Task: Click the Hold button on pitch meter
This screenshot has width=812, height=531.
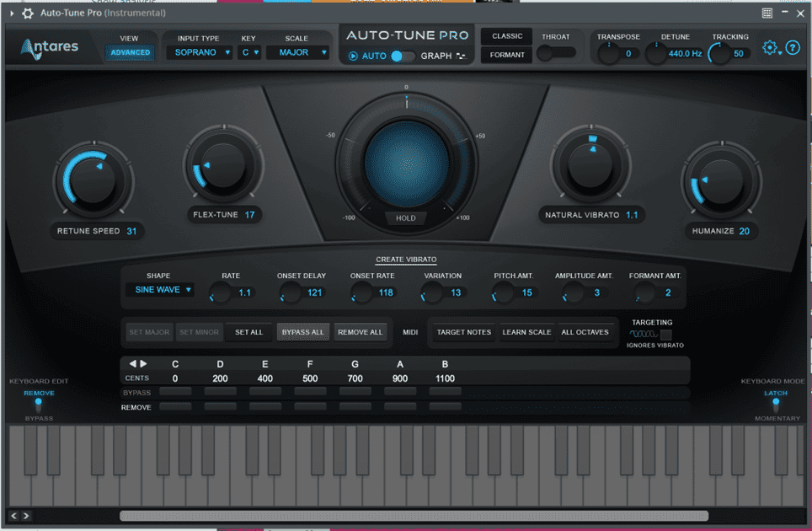Action: 406,218
